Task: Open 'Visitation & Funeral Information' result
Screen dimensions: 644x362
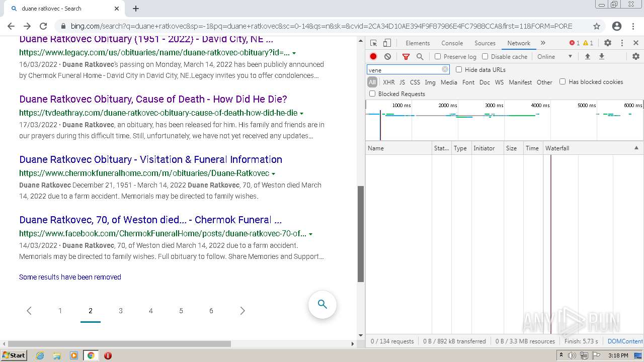Action: (150, 159)
